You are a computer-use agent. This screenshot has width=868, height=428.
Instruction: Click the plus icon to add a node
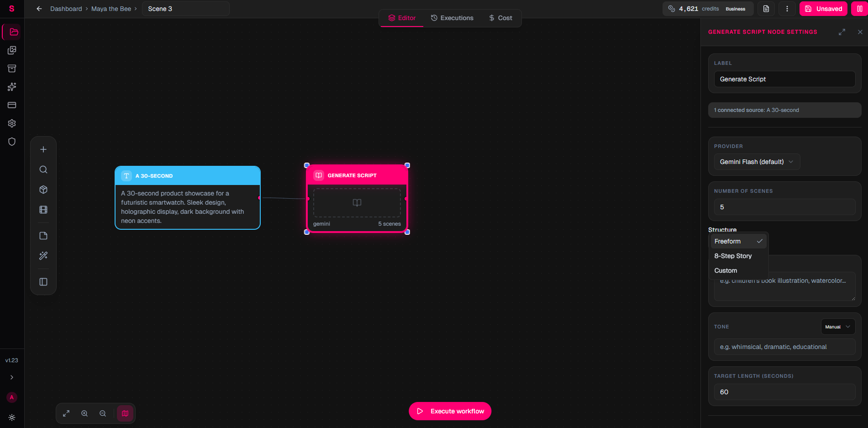click(43, 149)
